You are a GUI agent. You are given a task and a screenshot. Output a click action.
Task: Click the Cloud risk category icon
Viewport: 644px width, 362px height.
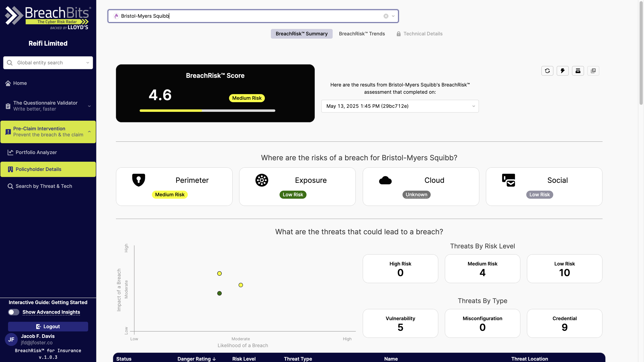pyautogui.click(x=385, y=180)
